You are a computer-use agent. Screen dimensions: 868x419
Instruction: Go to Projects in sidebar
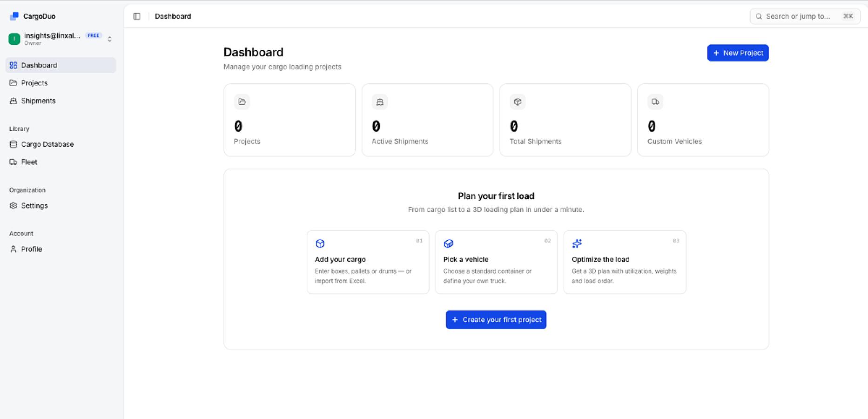point(61,83)
